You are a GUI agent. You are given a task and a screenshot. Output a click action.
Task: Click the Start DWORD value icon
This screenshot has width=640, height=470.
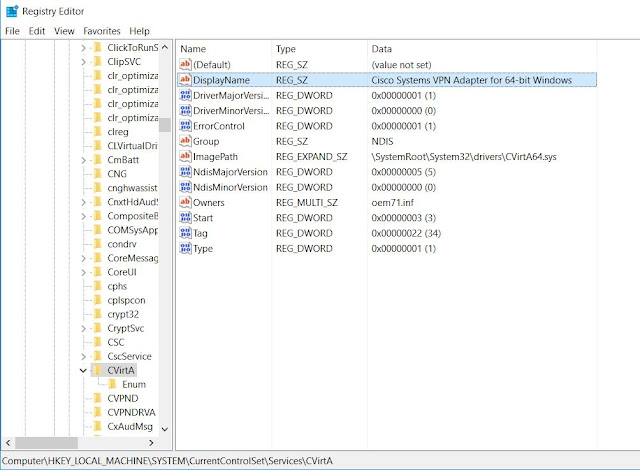click(185, 218)
